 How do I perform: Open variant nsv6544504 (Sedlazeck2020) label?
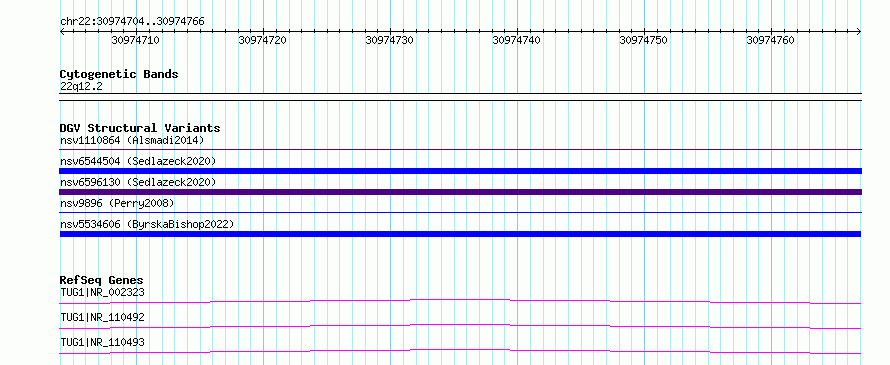[138, 161]
